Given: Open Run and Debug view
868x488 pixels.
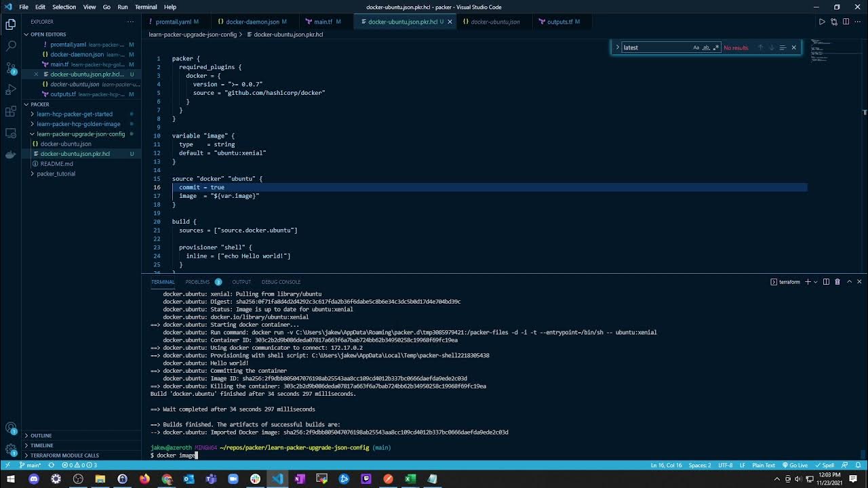Looking at the screenshot, I should click(11, 89).
